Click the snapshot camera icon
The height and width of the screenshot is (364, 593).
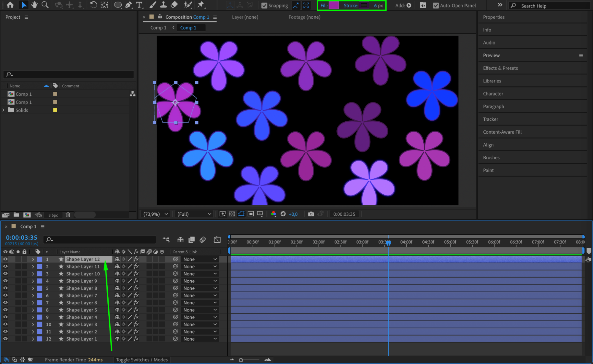[x=311, y=214]
